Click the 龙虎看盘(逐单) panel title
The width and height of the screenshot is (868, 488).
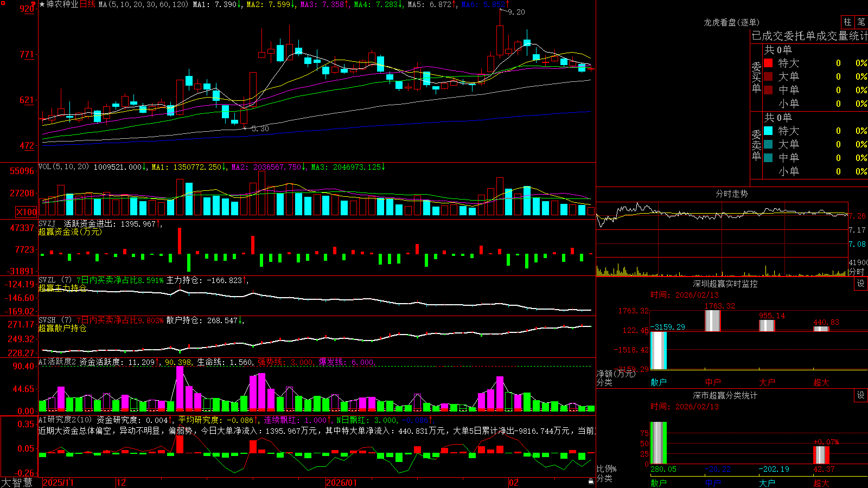coord(732,22)
